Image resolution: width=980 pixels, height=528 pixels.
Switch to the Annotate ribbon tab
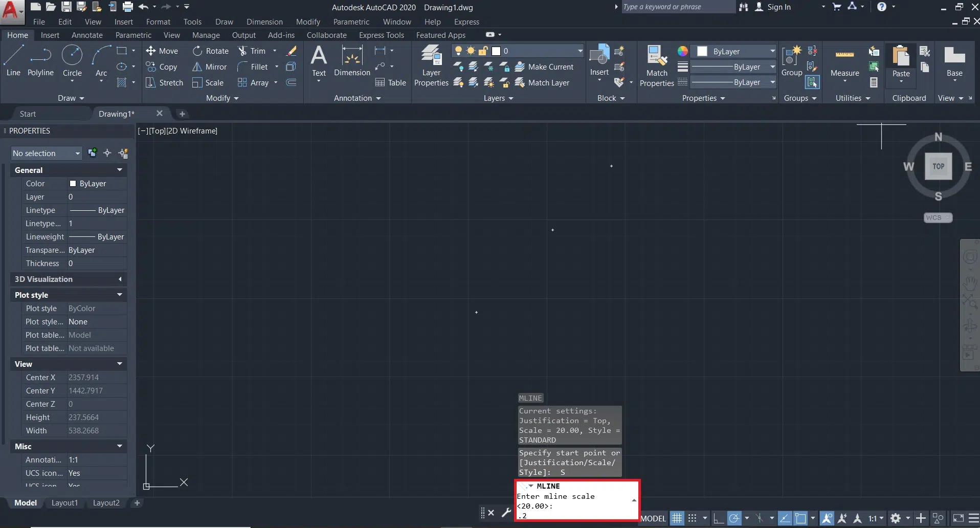point(87,35)
